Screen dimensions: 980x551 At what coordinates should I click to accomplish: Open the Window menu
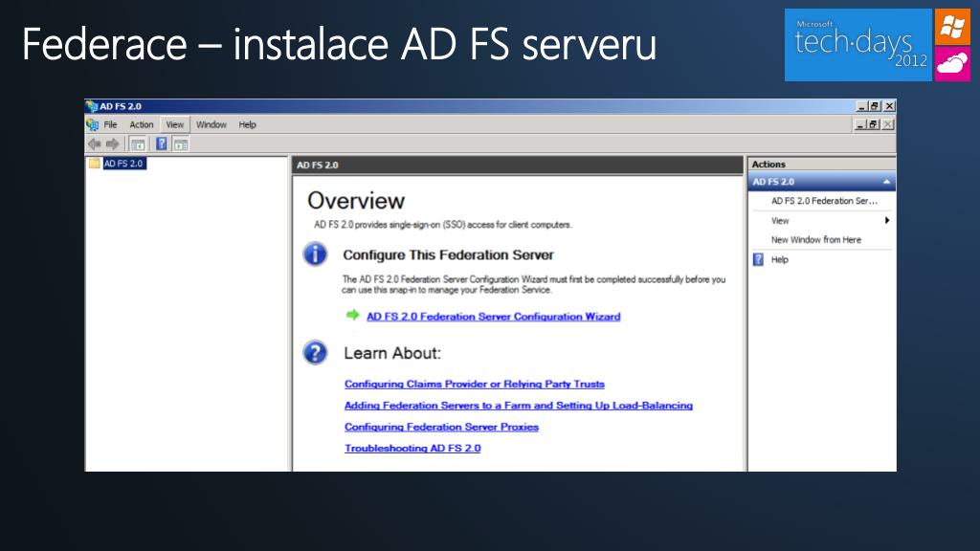[212, 124]
